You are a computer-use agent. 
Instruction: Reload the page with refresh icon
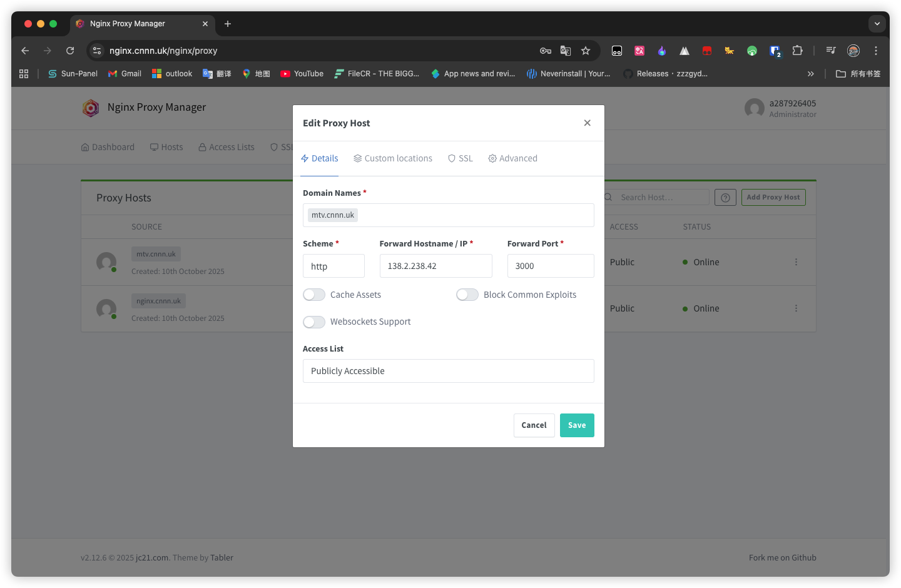[x=70, y=51]
